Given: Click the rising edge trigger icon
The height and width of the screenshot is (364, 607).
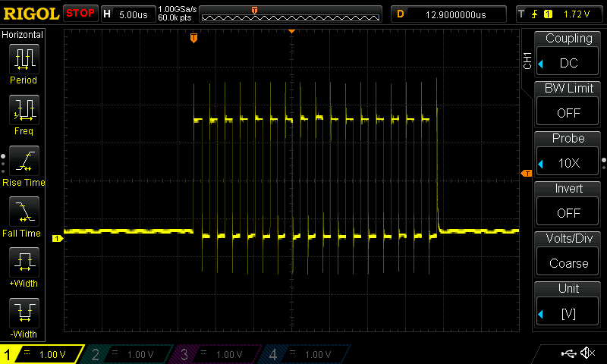Looking at the screenshot, I should 535,14.
